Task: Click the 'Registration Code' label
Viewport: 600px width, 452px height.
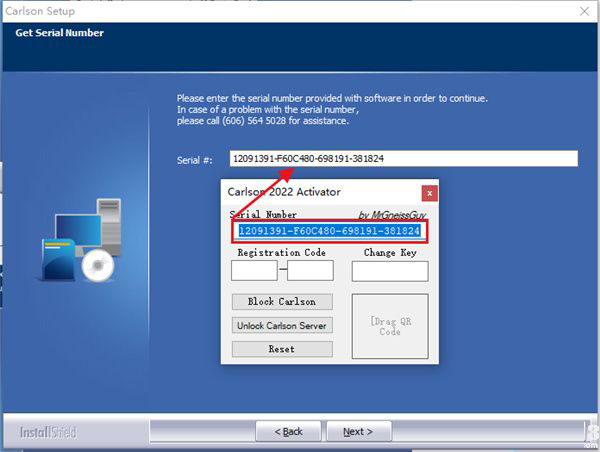Action: (x=282, y=253)
